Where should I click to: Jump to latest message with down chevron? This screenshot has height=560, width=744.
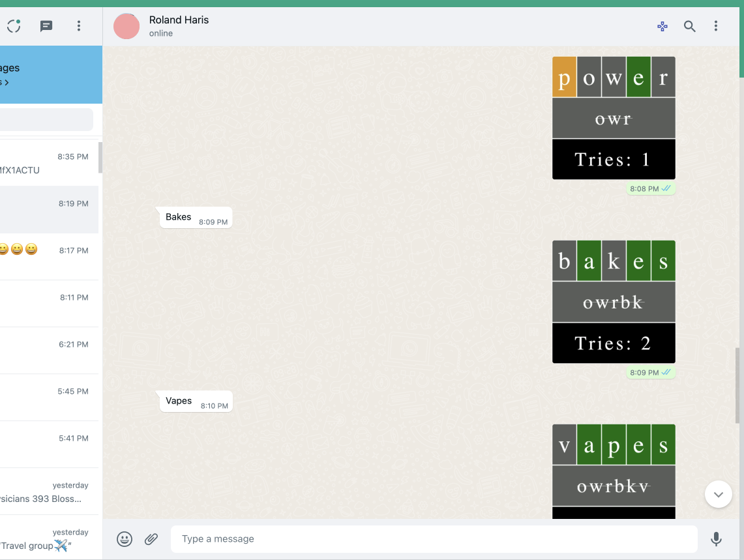click(718, 494)
